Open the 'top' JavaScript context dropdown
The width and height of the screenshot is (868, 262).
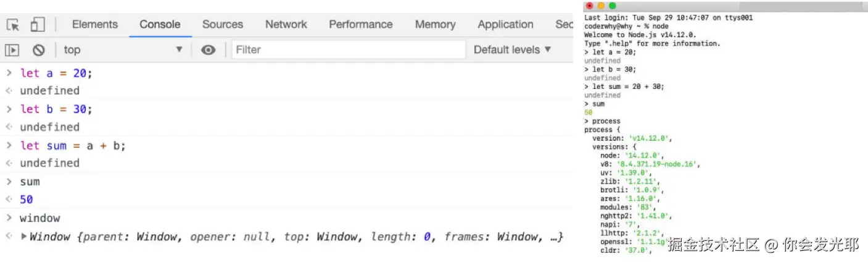click(x=123, y=50)
